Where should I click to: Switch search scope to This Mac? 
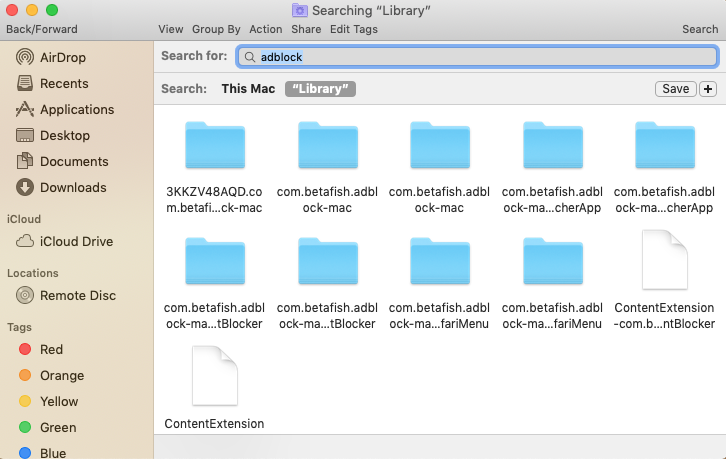[248, 89]
